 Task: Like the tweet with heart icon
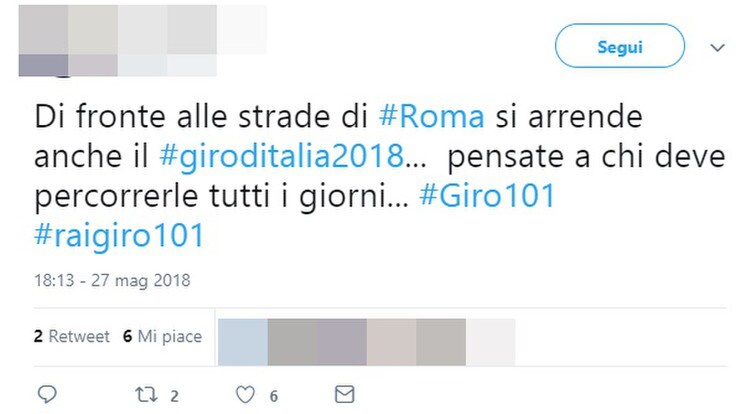click(245, 395)
